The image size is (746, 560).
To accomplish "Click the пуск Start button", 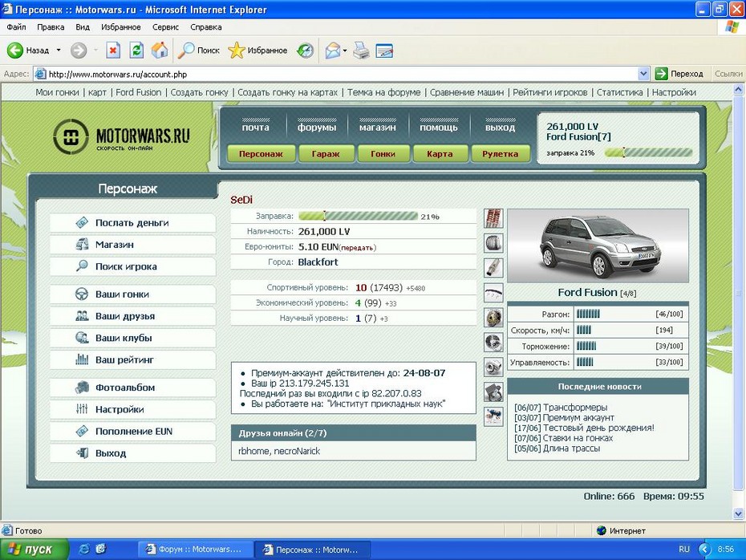I will coord(34,549).
